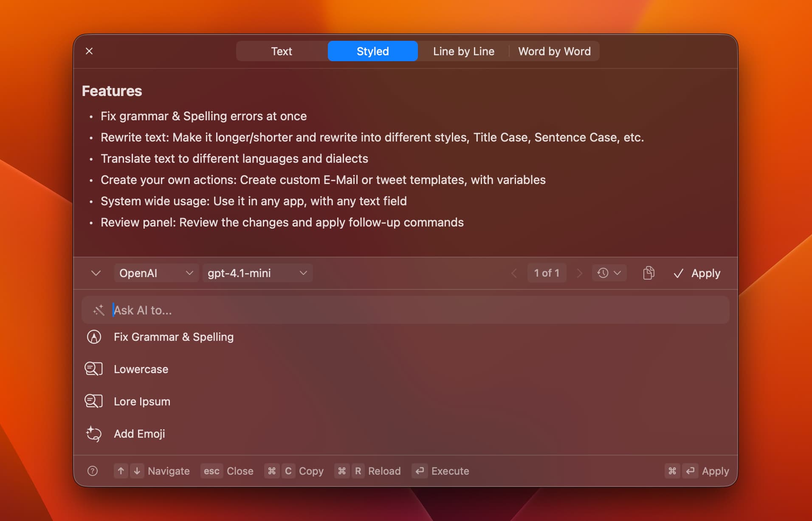This screenshot has height=521, width=812.
Task: Click the previous result arrow
Action: point(514,273)
